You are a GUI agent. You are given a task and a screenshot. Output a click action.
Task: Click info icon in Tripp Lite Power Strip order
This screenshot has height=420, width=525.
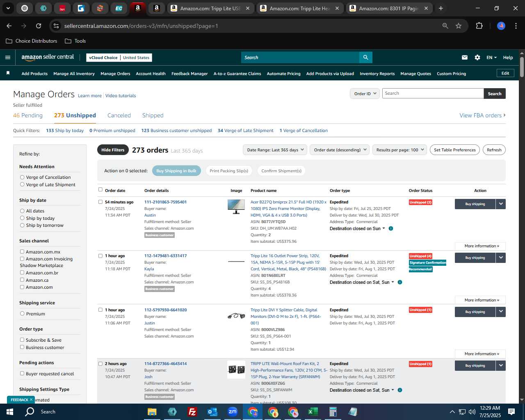[x=400, y=282]
